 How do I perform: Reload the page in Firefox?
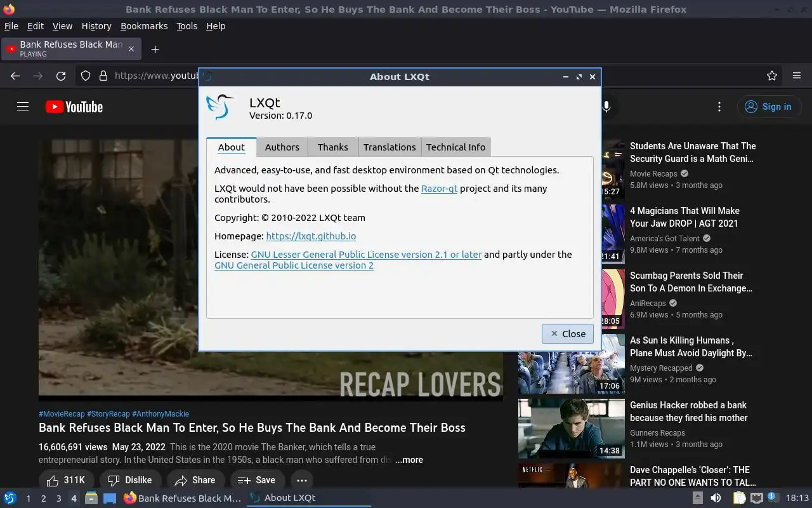click(x=61, y=76)
